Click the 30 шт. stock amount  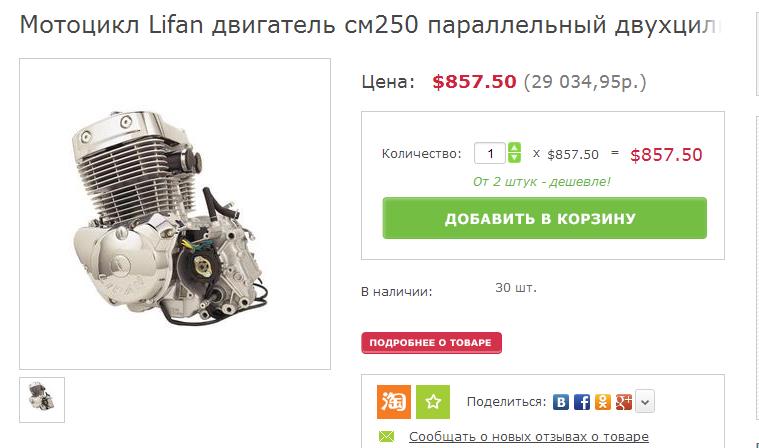516,288
